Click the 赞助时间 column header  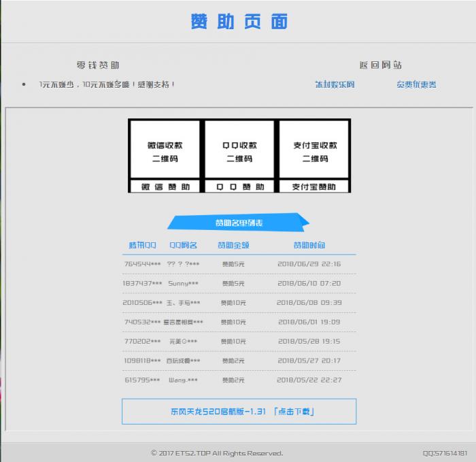[x=309, y=245]
